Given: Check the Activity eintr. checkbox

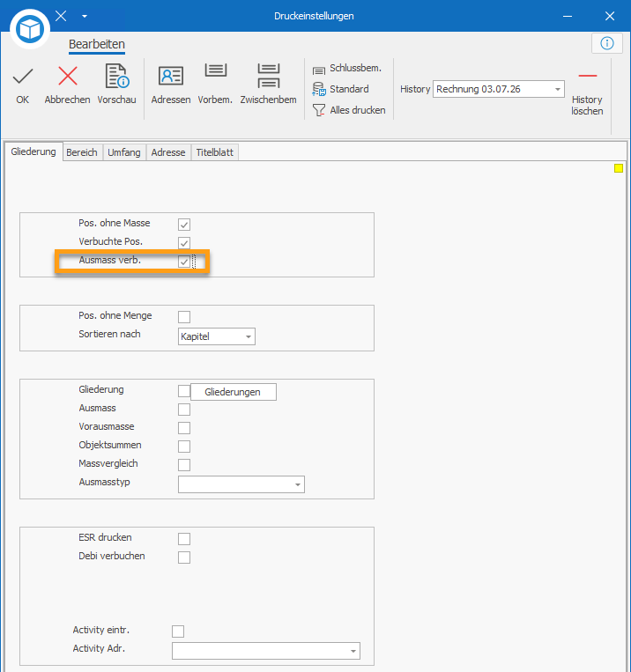Looking at the screenshot, I should [x=178, y=631].
